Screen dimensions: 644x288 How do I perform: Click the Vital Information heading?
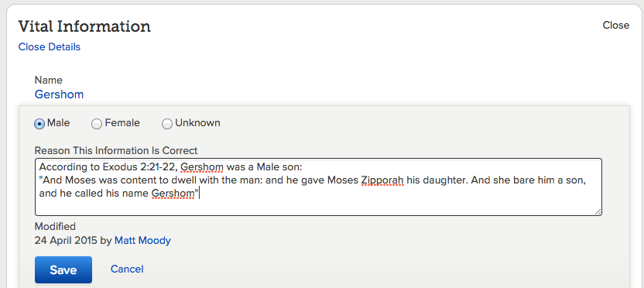tap(84, 26)
